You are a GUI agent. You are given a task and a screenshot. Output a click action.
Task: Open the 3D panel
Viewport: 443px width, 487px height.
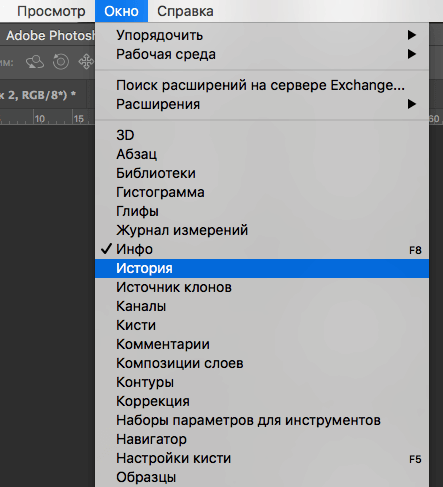click(262, 135)
